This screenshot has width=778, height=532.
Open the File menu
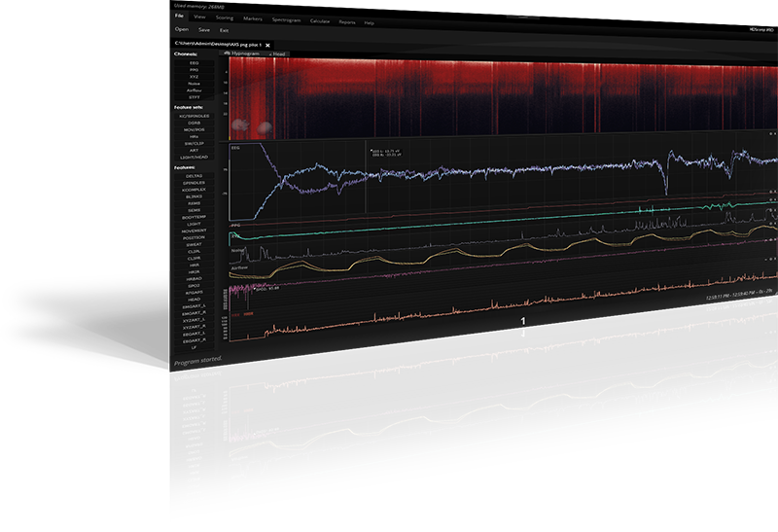pyautogui.click(x=179, y=18)
